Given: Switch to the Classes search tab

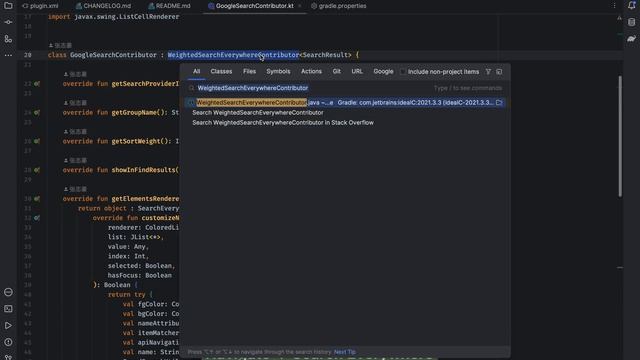Looking at the screenshot, I should click(221, 71).
